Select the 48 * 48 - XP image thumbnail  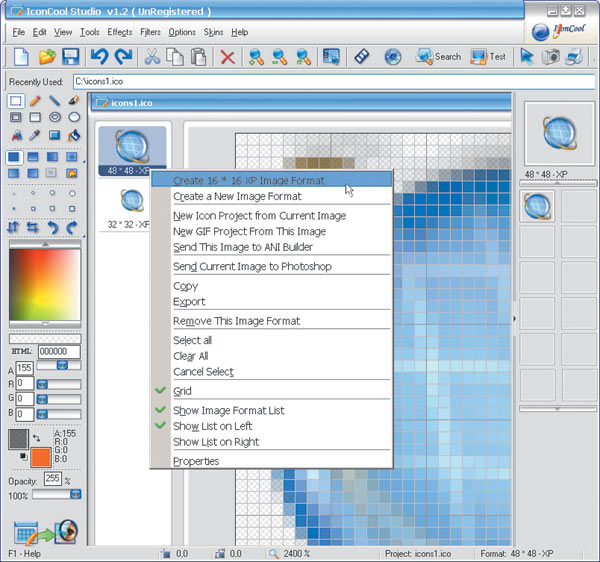pos(132,151)
